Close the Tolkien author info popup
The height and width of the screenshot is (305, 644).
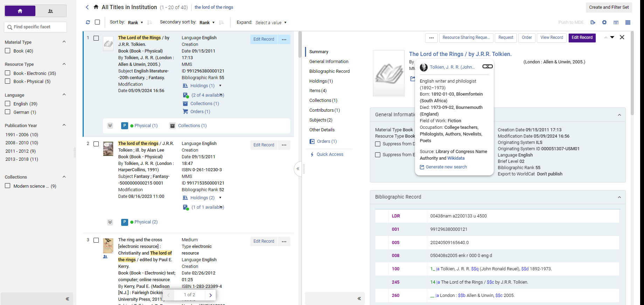click(x=487, y=67)
